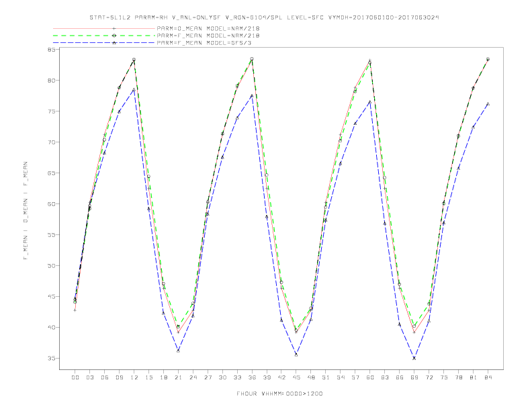Click x-axis tick label 12

coord(134,377)
